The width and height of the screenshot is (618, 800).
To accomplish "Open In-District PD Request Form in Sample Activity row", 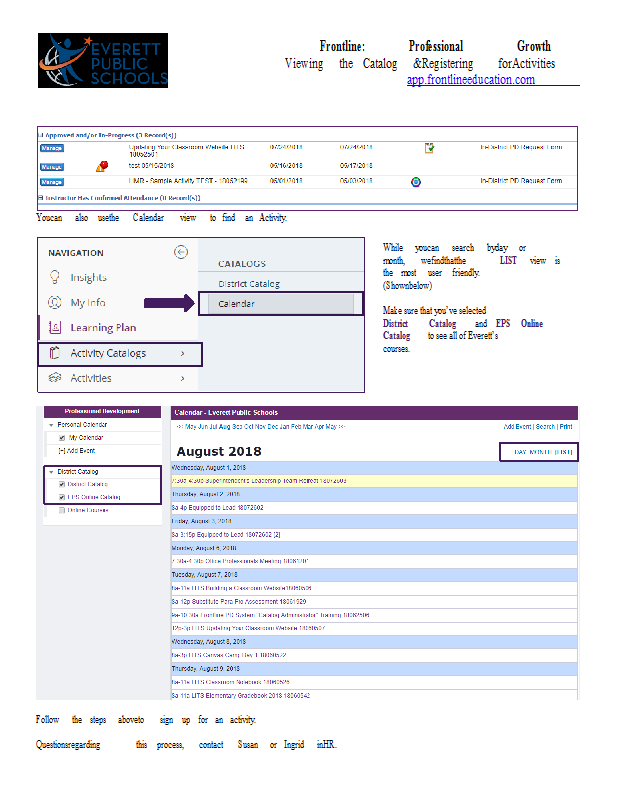I will [521, 181].
